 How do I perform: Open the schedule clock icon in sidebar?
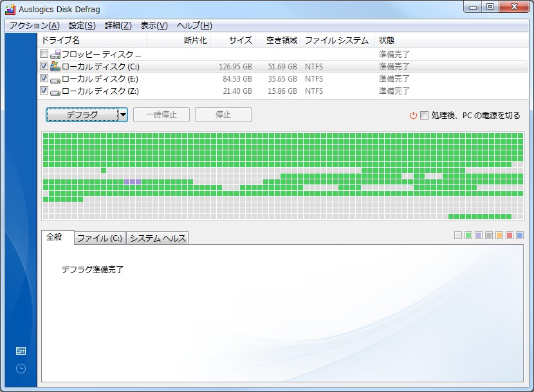(21, 368)
